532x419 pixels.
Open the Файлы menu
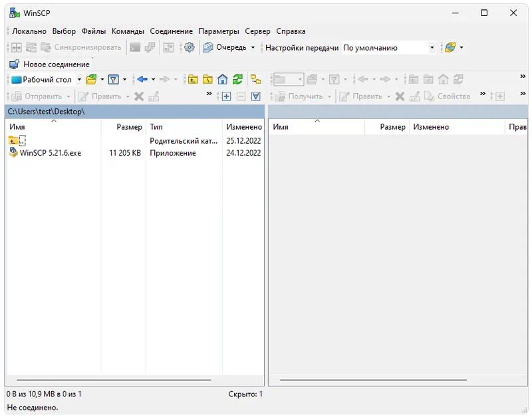click(x=94, y=31)
